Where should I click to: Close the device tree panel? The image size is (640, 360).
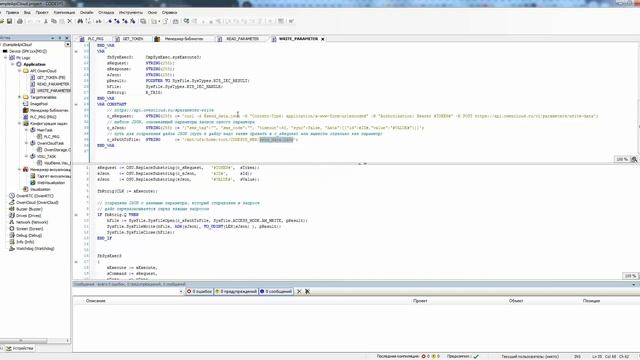pyautogui.click(x=67, y=38)
